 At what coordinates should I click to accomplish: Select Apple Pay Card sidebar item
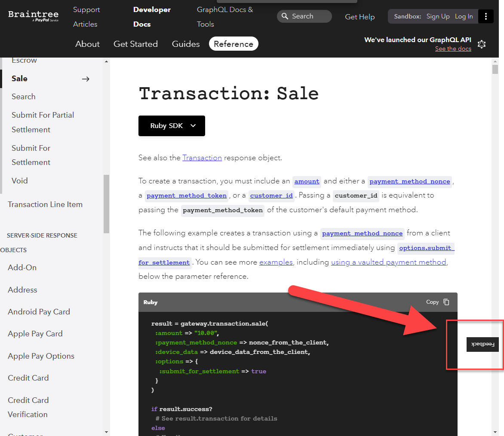tap(35, 334)
